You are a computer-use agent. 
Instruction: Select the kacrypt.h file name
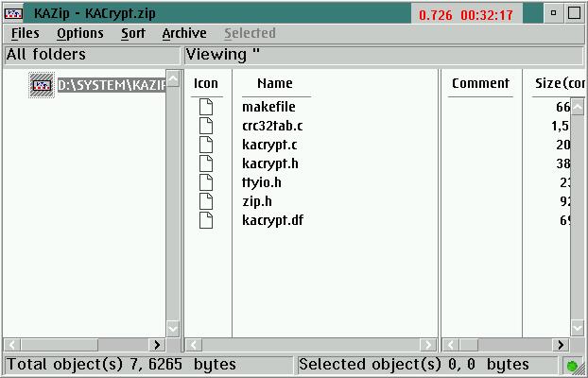click(270, 163)
